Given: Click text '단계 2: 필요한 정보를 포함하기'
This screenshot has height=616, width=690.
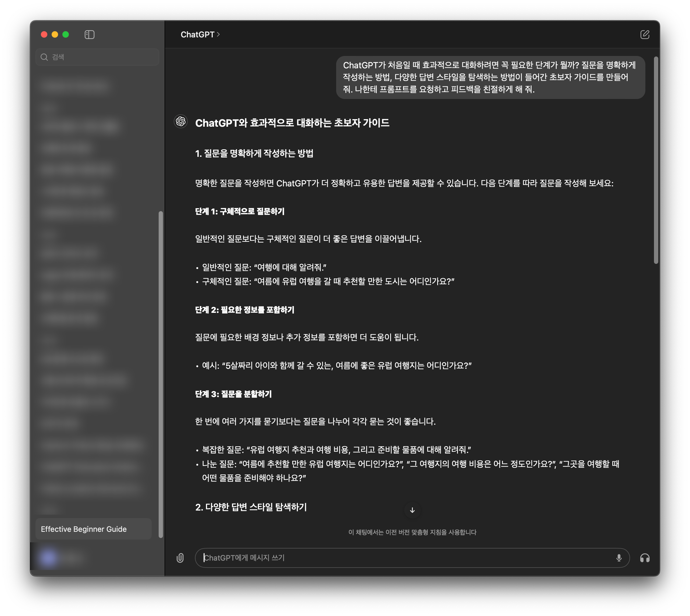Looking at the screenshot, I should (x=245, y=310).
